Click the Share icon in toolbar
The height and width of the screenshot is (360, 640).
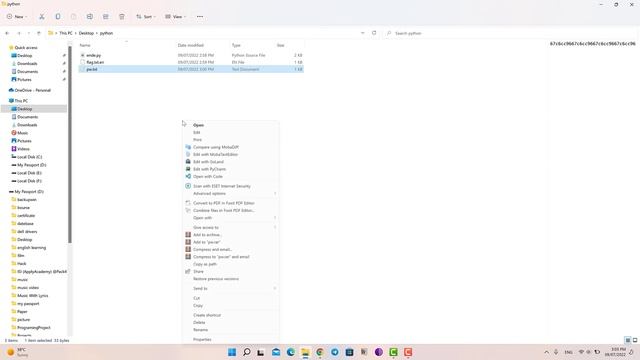point(106,17)
